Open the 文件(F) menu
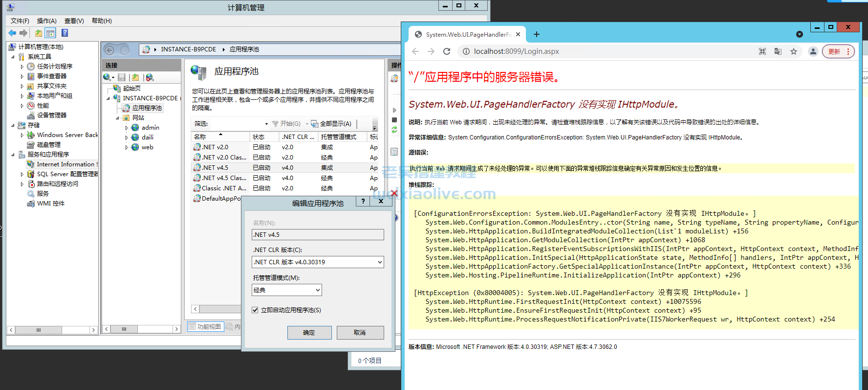This screenshot has width=868, height=390. click(20, 21)
